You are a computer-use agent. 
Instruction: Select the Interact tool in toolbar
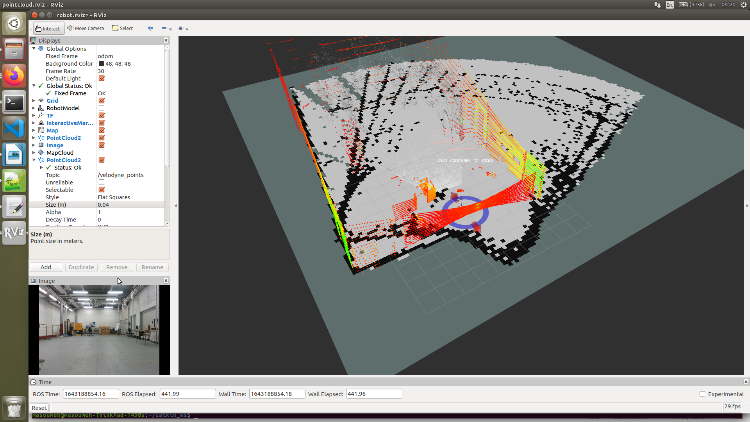tap(48, 28)
